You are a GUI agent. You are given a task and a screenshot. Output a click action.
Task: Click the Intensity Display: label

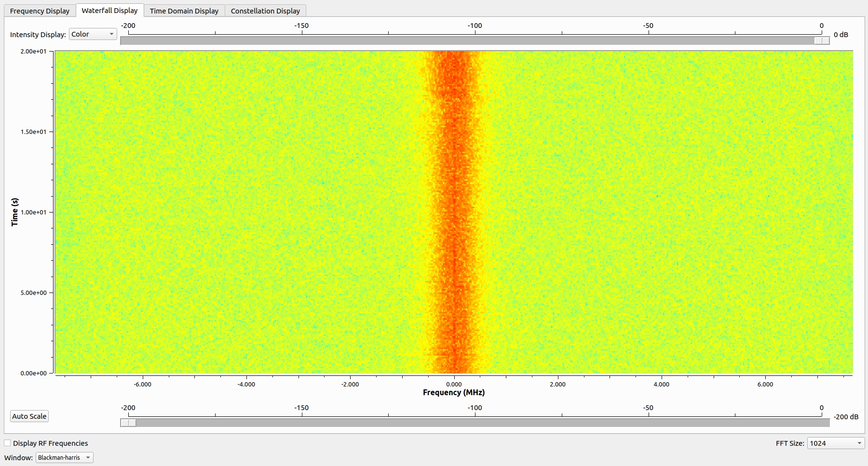click(38, 35)
